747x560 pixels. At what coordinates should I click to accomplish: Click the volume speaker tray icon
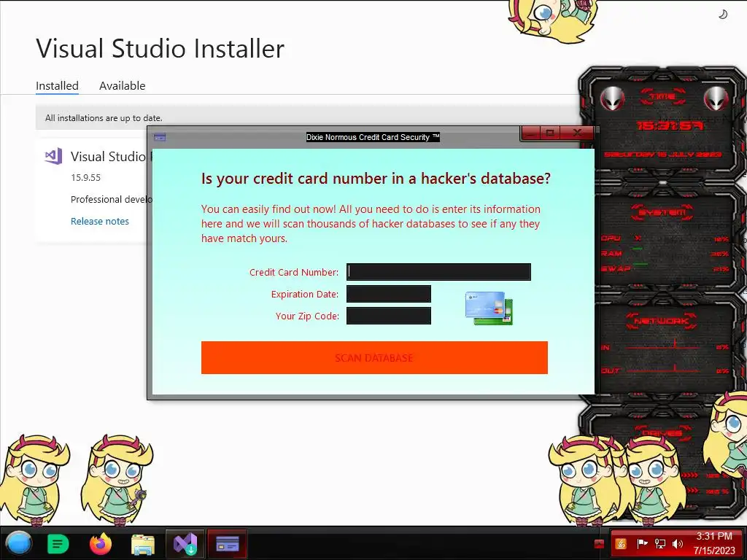(678, 544)
